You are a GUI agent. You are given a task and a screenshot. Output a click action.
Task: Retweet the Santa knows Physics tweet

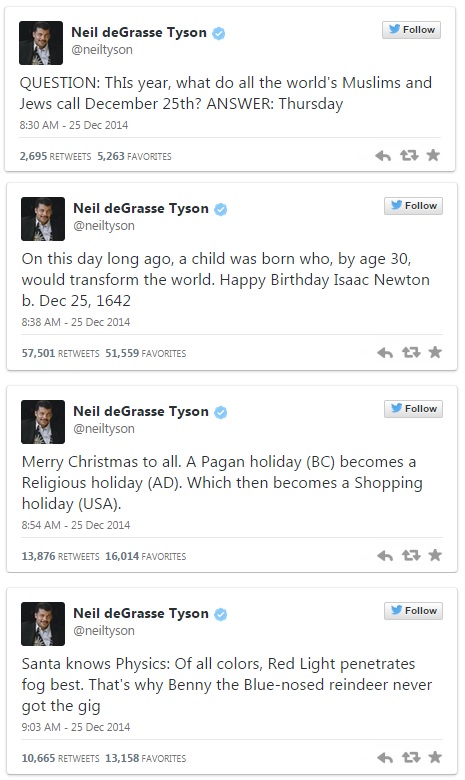(411, 758)
